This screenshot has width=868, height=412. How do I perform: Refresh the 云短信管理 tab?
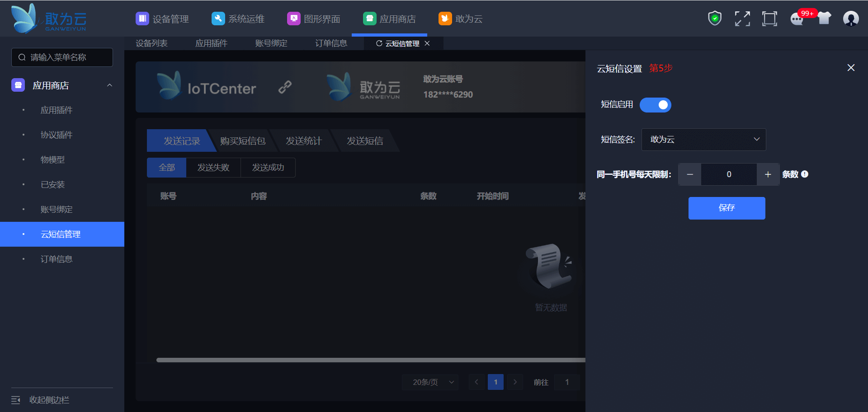379,43
